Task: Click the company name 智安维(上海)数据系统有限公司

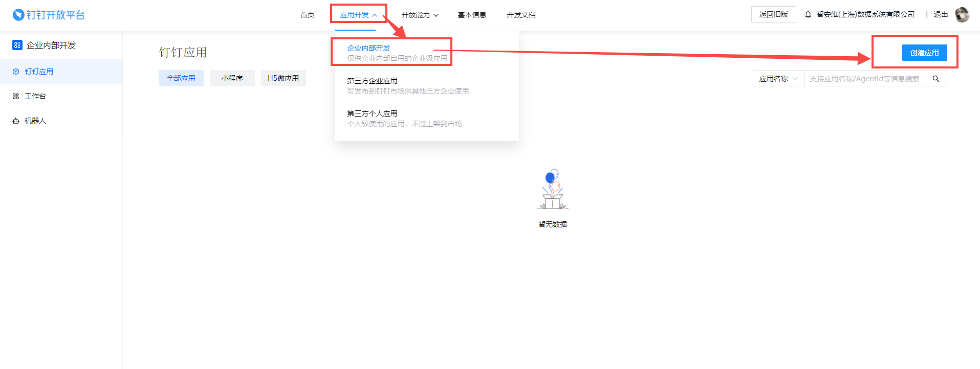Action: pos(865,14)
